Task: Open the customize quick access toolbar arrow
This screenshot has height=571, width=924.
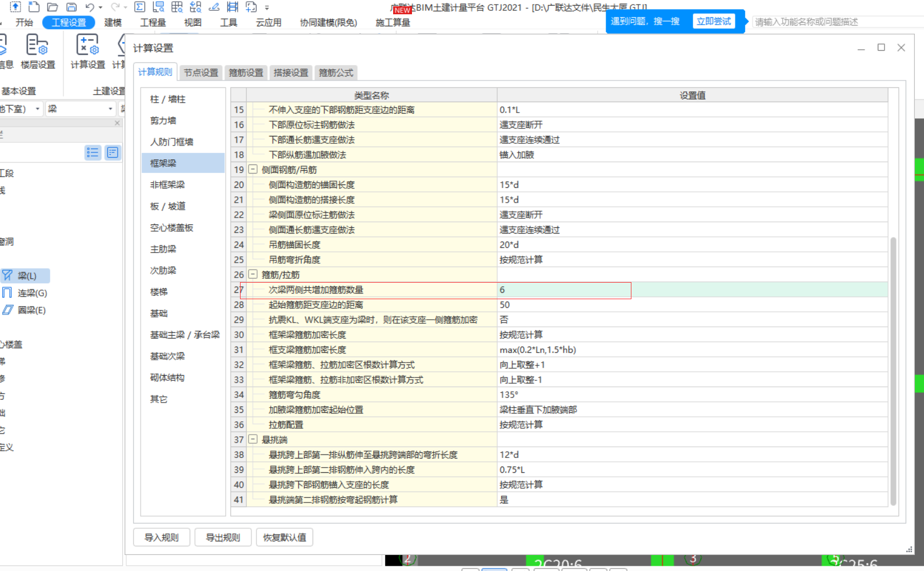Action: coord(267,7)
